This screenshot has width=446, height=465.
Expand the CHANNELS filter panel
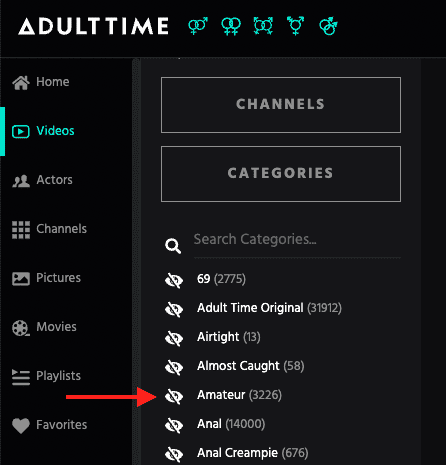click(281, 105)
